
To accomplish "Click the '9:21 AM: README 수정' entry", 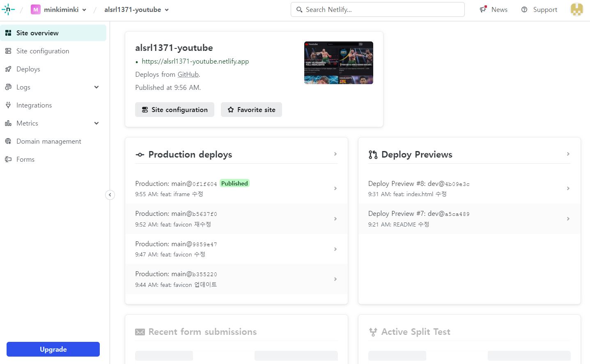I will [399, 224].
